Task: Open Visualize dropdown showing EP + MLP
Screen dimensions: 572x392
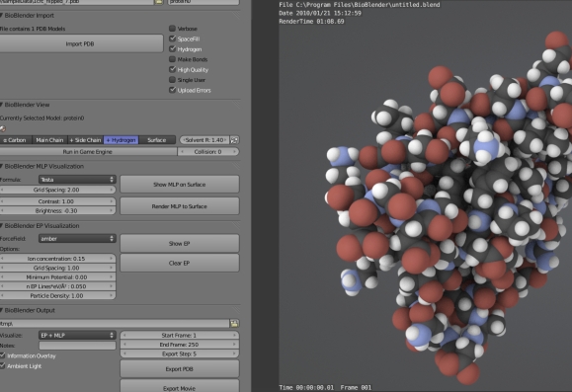Action: click(x=77, y=335)
